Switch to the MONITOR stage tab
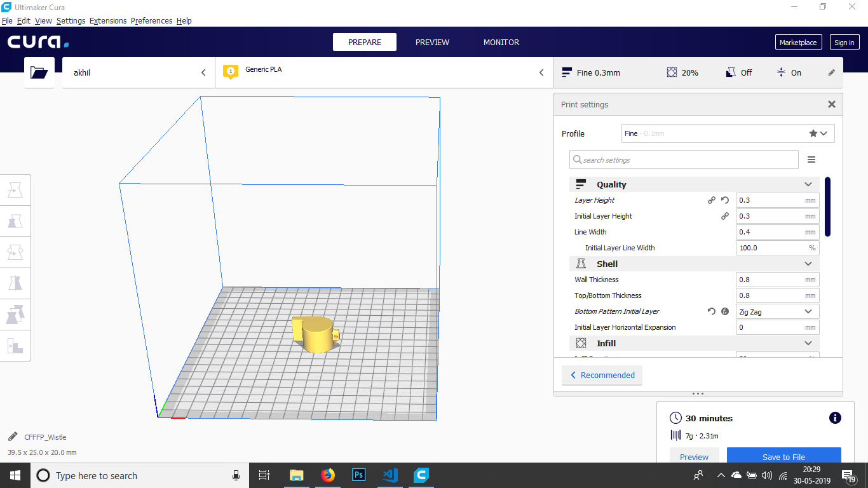 point(501,43)
